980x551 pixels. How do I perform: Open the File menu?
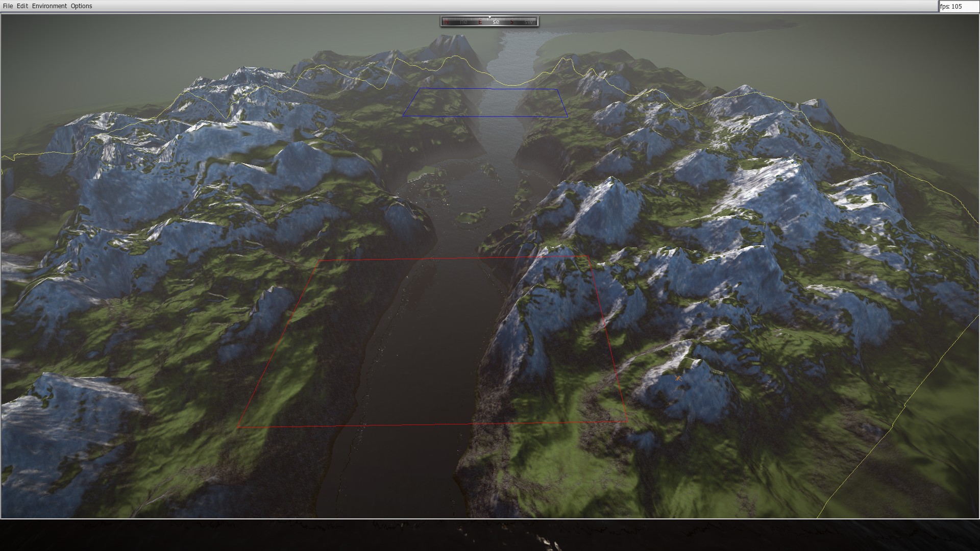[x=8, y=6]
